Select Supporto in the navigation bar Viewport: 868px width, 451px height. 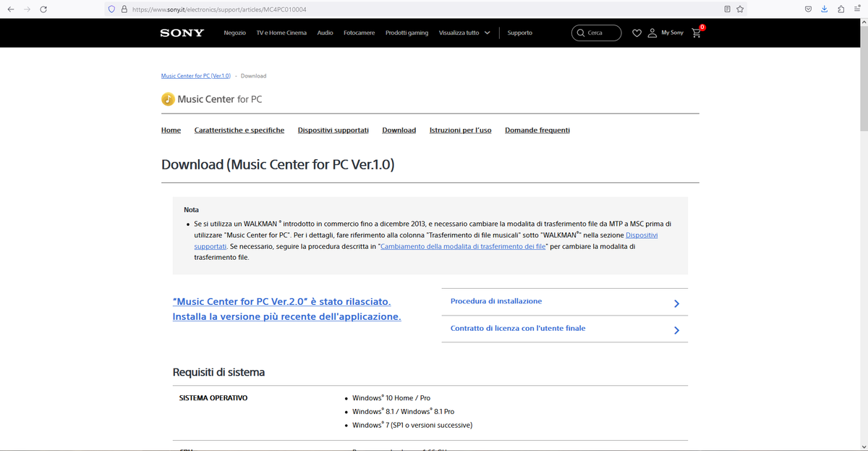(x=519, y=33)
